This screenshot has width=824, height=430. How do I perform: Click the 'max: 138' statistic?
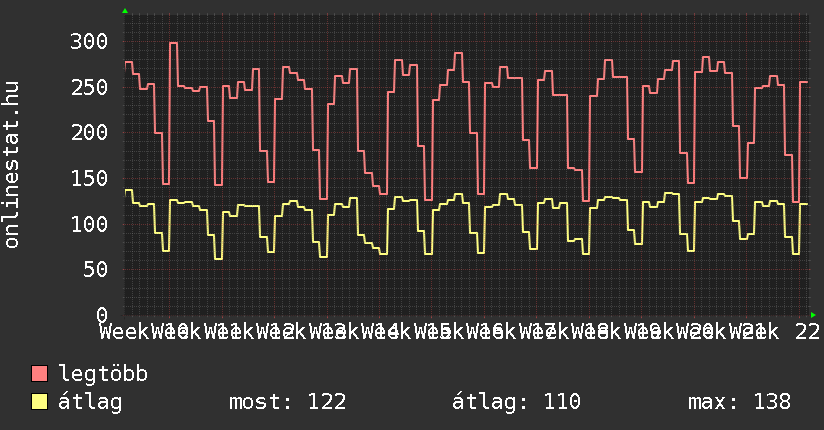[x=739, y=402]
